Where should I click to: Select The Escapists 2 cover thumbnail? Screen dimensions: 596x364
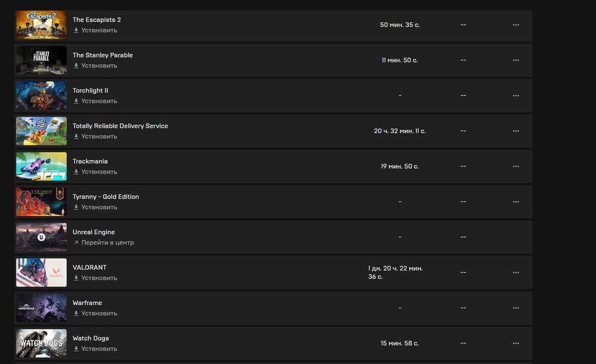pos(41,25)
